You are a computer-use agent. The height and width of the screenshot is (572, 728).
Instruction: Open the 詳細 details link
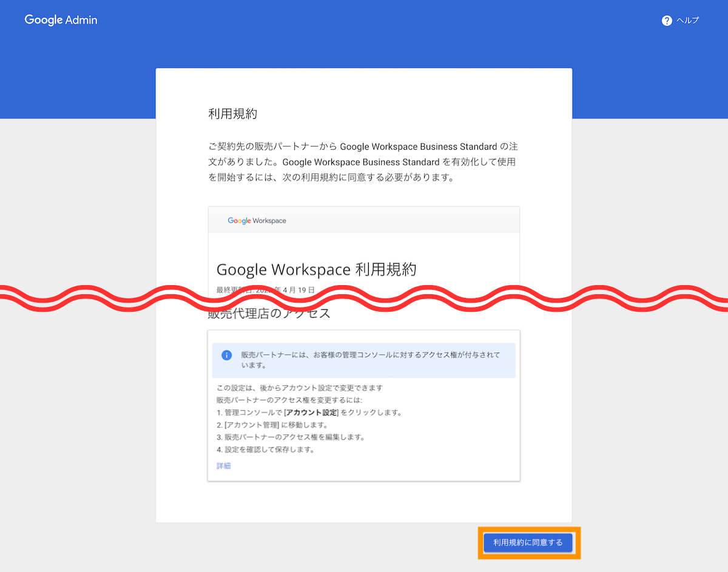223,466
